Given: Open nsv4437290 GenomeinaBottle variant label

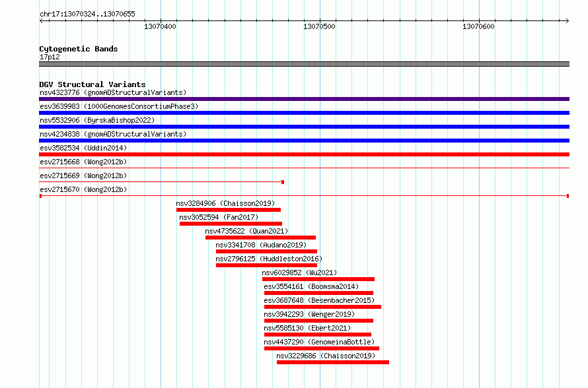Looking at the screenshot, I should (319, 342).
